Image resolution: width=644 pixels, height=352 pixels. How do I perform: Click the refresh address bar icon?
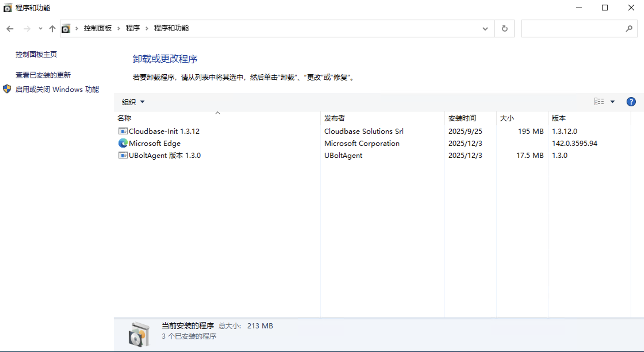505,29
